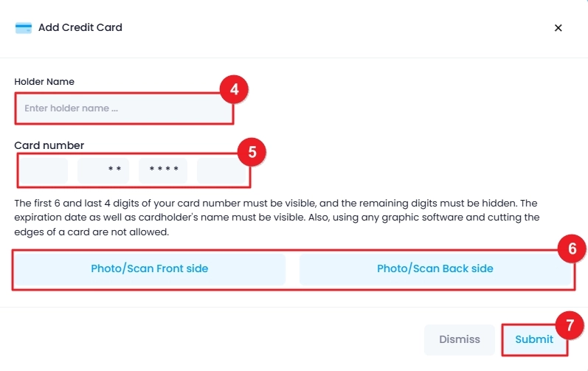The image size is (588, 371).
Task: Select the first card number box
Action: (44, 170)
